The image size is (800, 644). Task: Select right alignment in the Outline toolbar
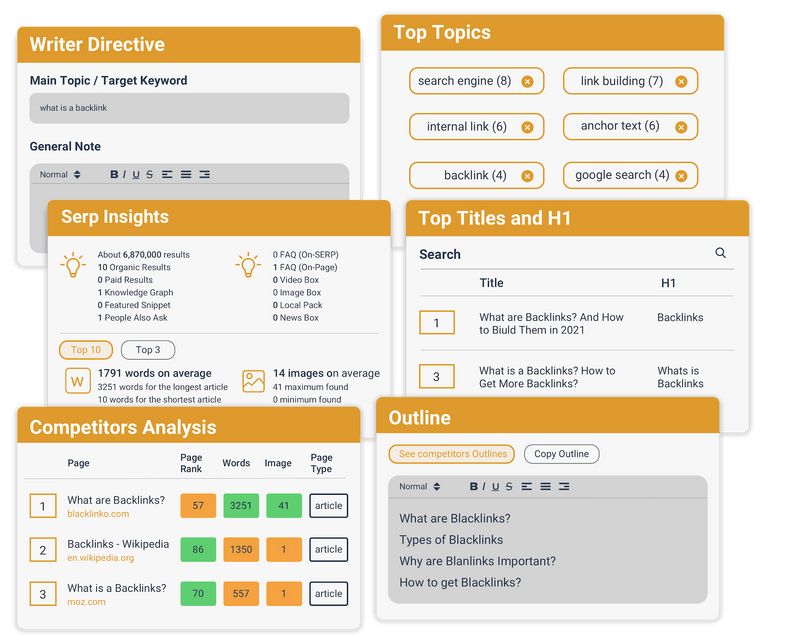[563, 486]
